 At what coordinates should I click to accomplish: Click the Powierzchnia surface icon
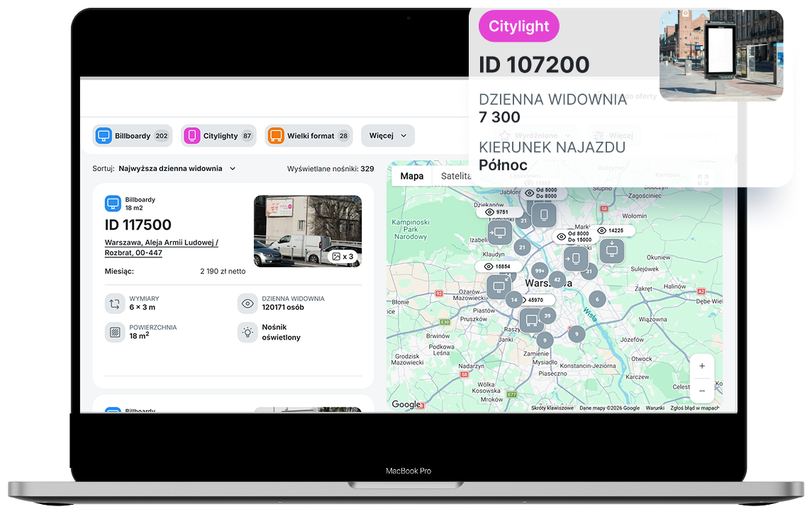click(115, 332)
